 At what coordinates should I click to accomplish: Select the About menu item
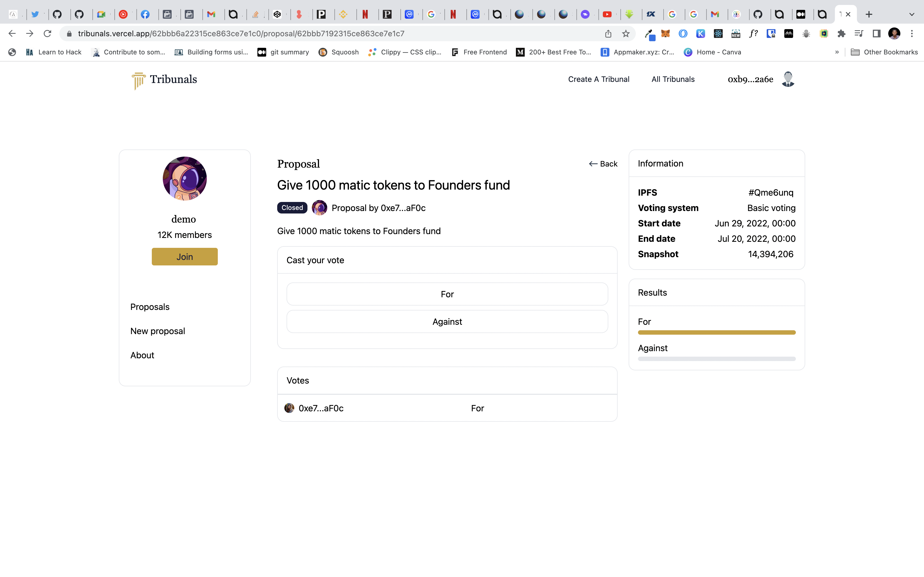pyautogui.click(x=142, y=355)
